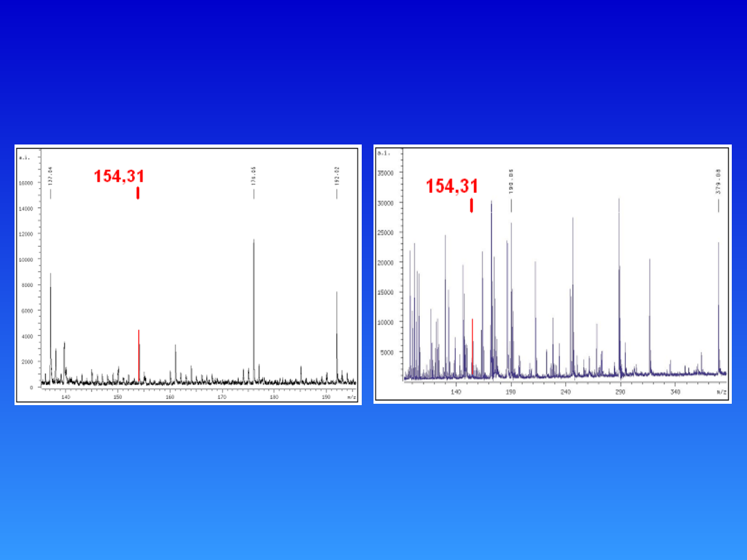
Task: Select the red peak in the right spectrum
Action: pyautogui.click(x=472, y=346)
